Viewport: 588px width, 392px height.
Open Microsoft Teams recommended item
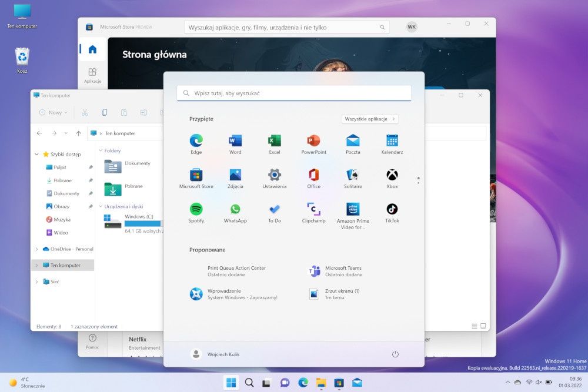coord(335,271)
